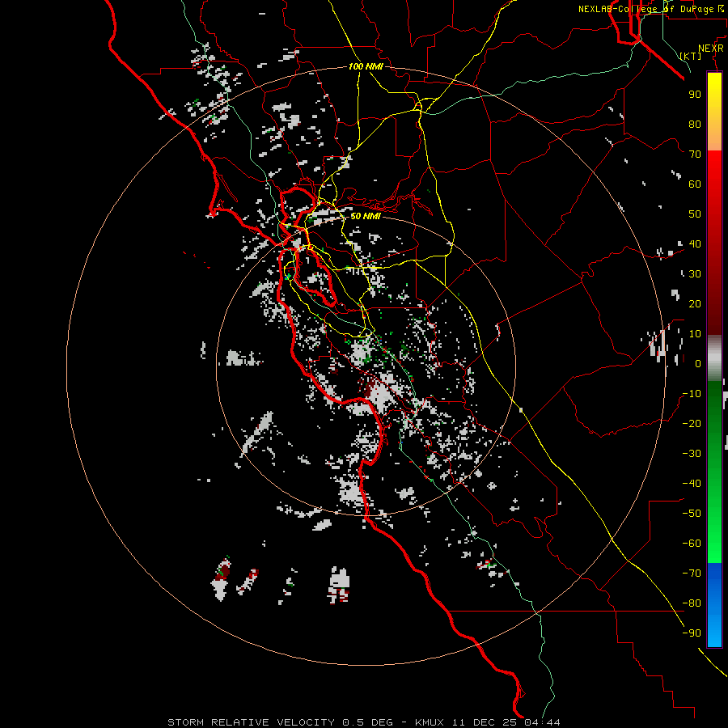728x728 pixels.
Task: Click the -40 value on the velocity scale
Action: (692, 484)
